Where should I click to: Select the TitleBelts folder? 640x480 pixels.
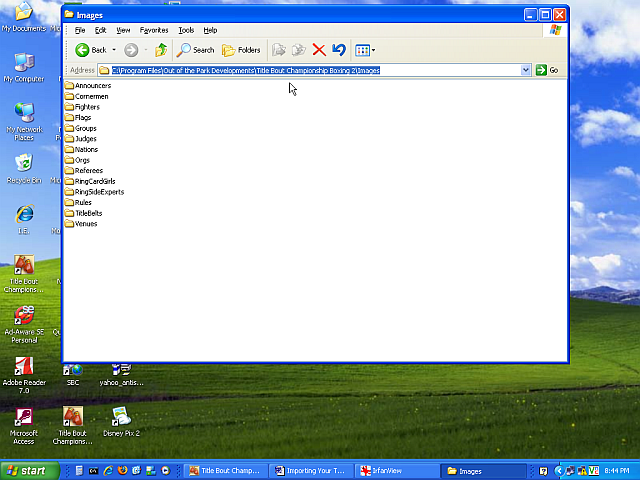[84, 213]
